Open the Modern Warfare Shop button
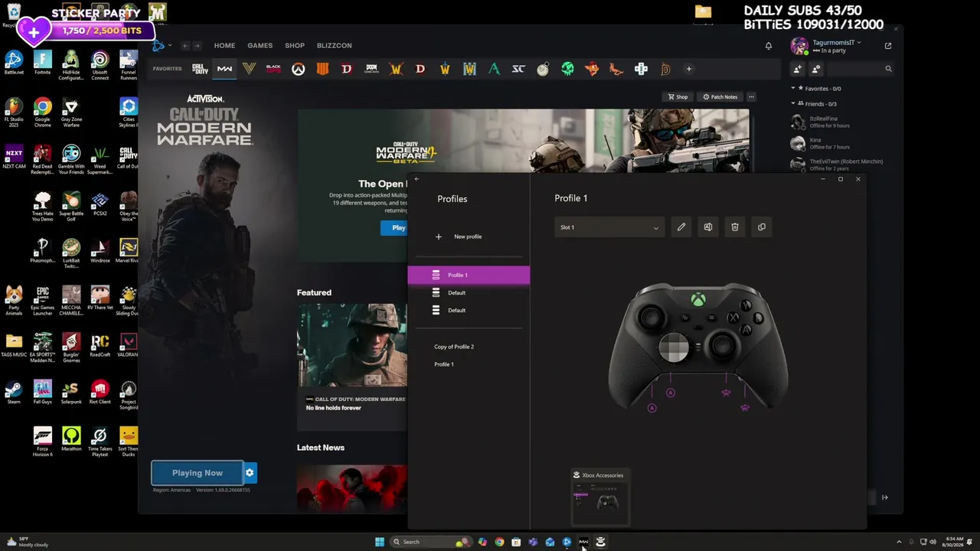Screen dimensions: 980x551 [678, 97]
